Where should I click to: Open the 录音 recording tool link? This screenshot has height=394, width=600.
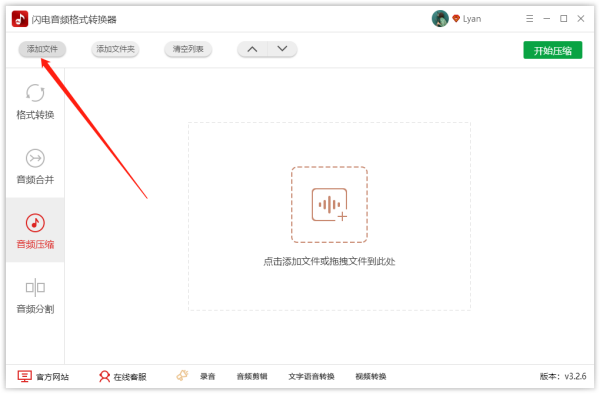[207, 376]
